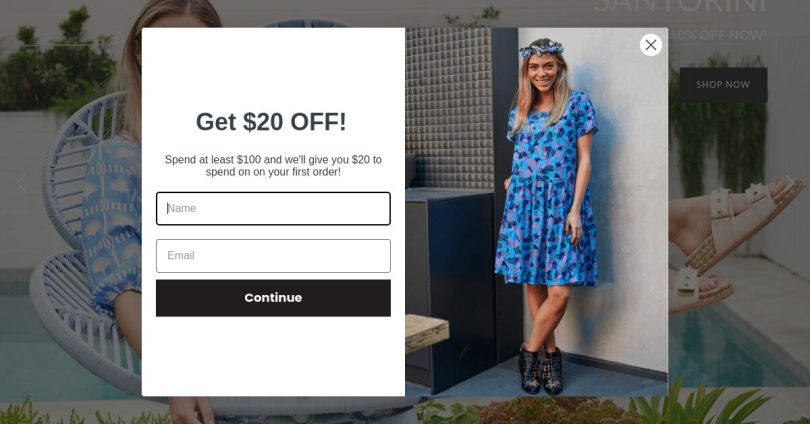Go to the previous slide with the left arrow
The width and height of the screenshot is (810, 424).
(21, 183)
